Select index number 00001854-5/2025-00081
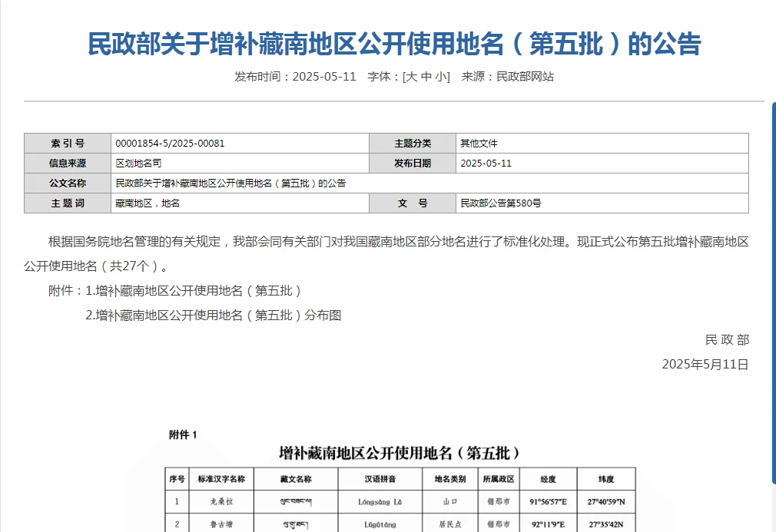776x532 pixels. (x=170, y=144)
